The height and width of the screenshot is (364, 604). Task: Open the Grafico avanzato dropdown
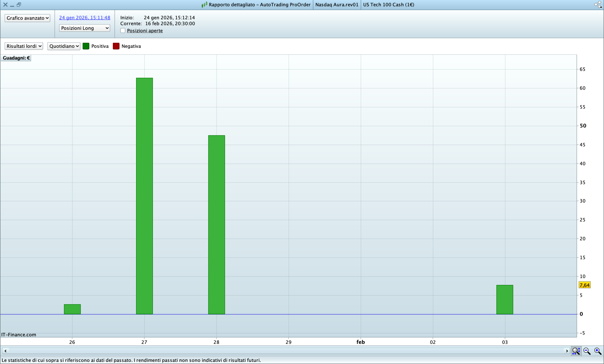pos(27,18)
